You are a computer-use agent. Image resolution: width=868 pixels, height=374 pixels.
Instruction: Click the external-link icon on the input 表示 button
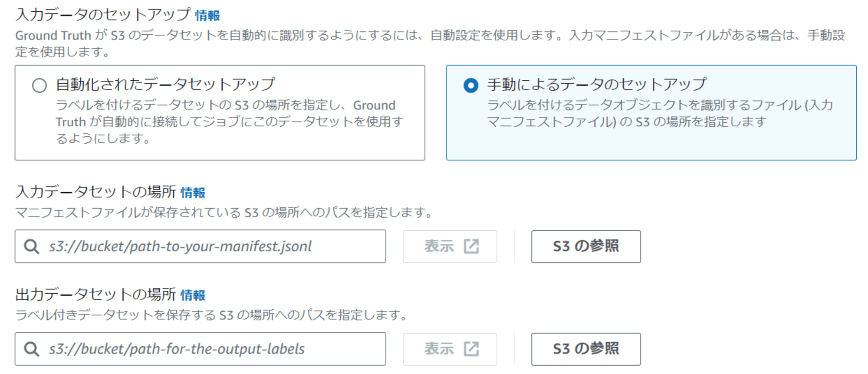click(471, 246)
